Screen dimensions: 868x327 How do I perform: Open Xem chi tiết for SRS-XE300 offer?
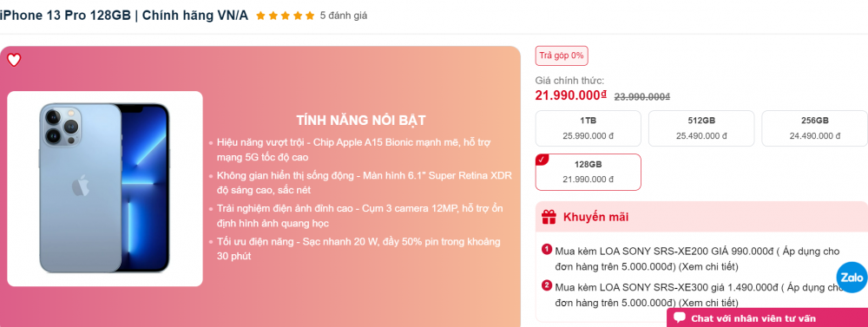tap(708, 303)
